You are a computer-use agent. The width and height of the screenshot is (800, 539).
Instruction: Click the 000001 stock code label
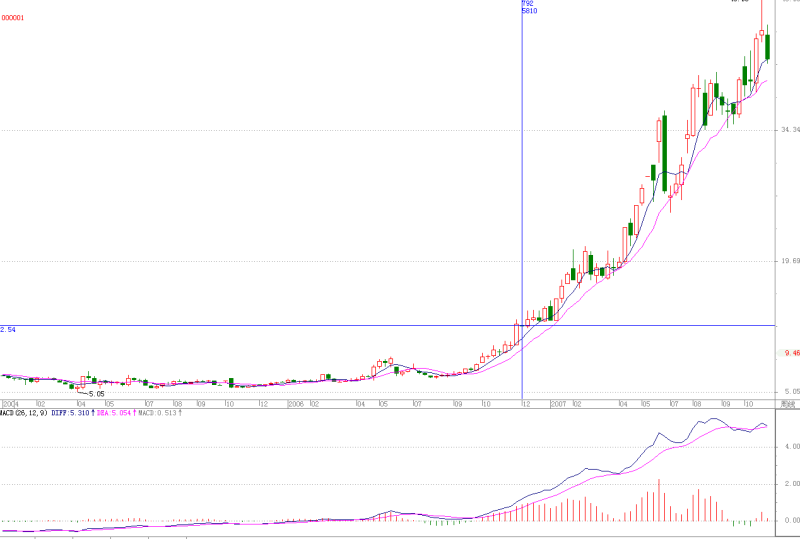pyautogui.click(x=13, y=18)
